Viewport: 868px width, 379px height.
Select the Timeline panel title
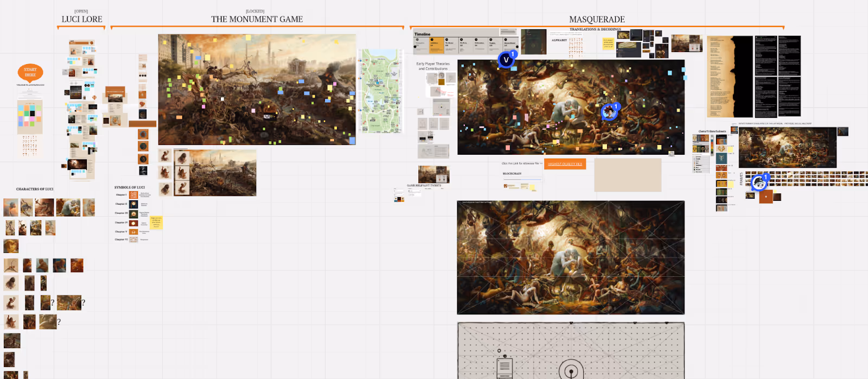(x=423, y=34)
